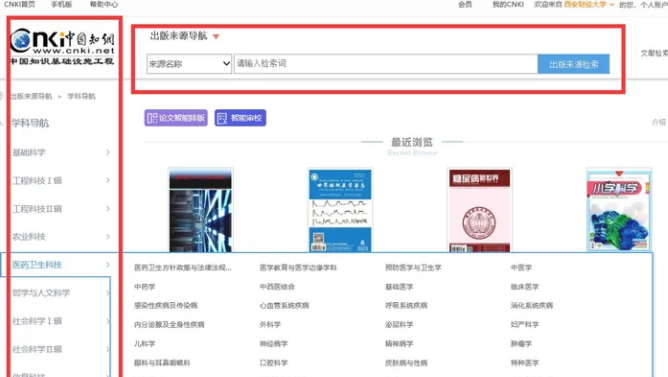This screenshot has width=668, height=377.
Task: Expand the 基础科学 category
Action: click(61, 152)
